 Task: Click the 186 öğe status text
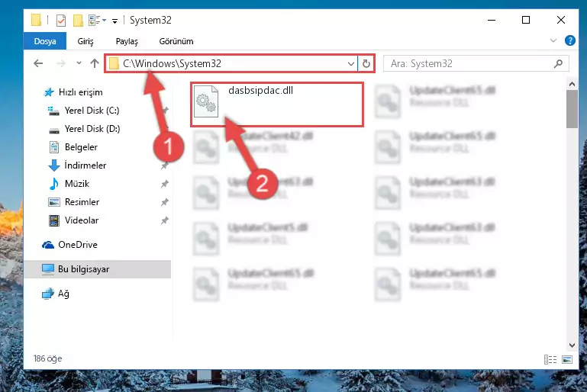coord(47,358)
